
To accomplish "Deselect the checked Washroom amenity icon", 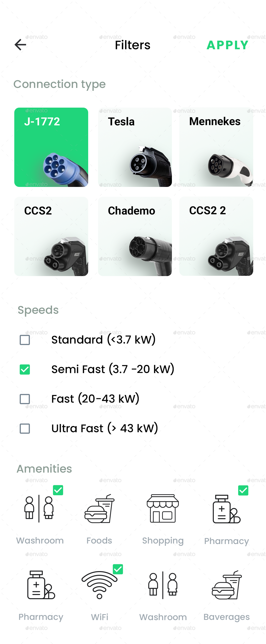I will point(39,509).
